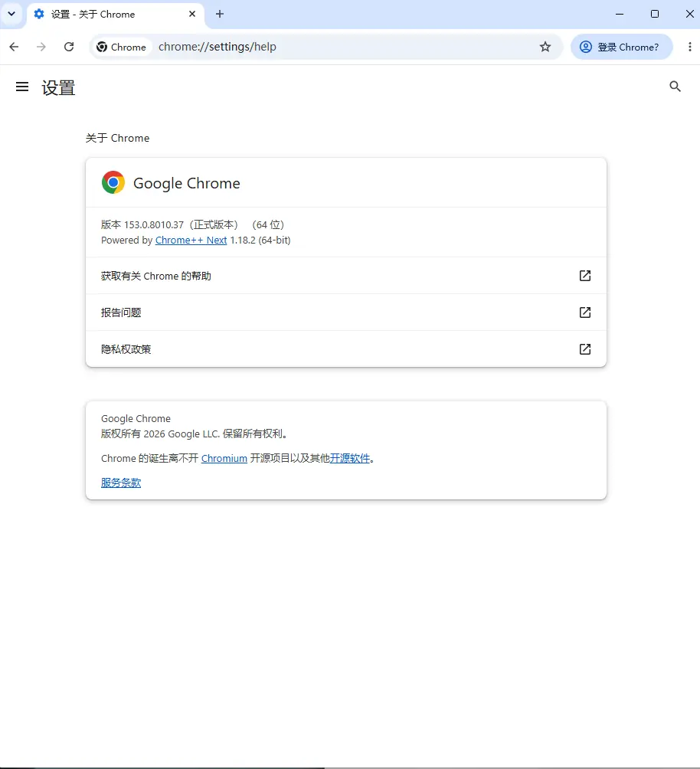Click the Chrome site info chip

(122, 47)
